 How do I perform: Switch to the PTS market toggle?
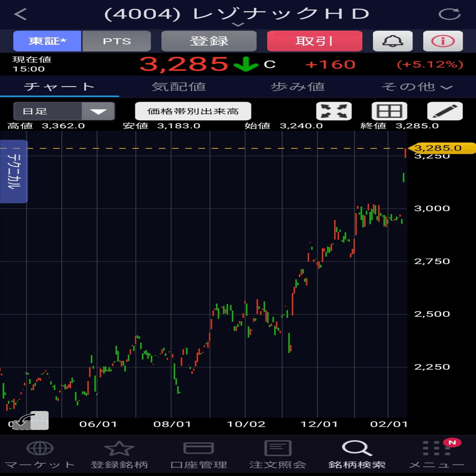point(116,41)
